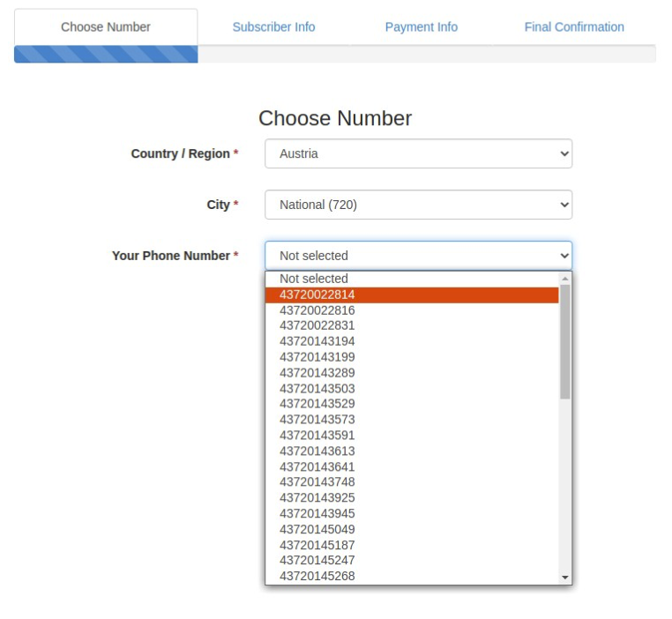Viewport: 672px width, 619px height.
Task: Select the last visible number 43720145268
Action: [x=412, y=576]
